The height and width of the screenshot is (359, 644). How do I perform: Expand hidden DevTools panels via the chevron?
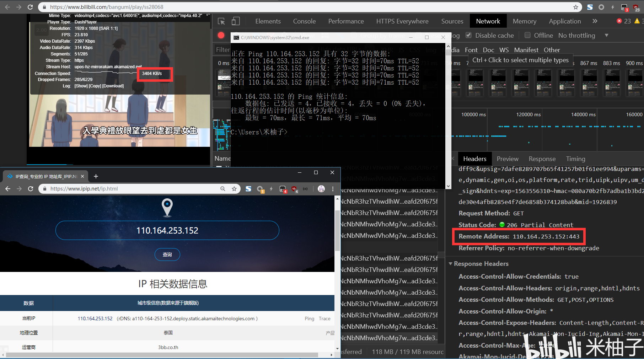595,21
